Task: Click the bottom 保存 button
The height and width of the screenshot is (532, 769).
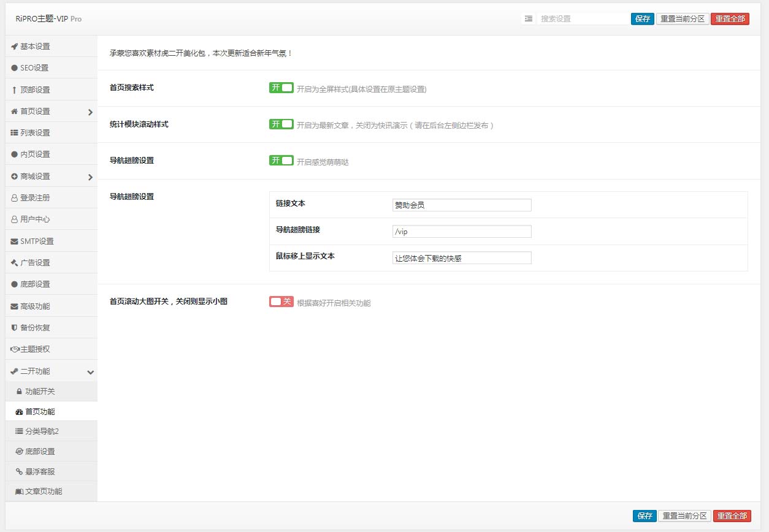Action: pyautogui.click(x=645, y=516)
